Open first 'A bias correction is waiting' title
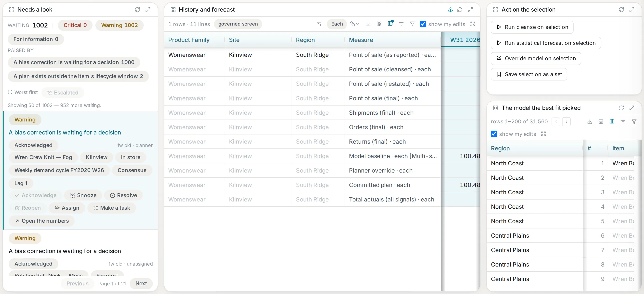The image size is (644, 294). [65, 132]
